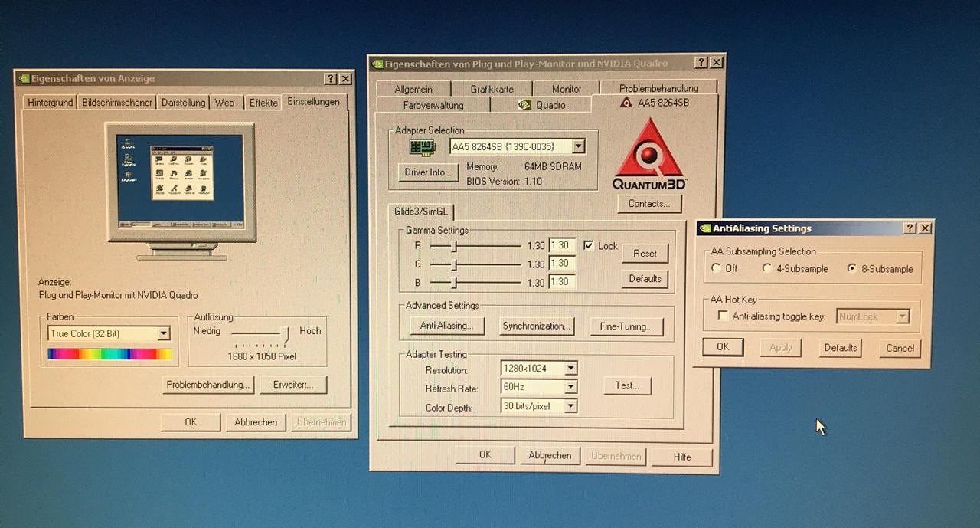Viewport: 980px width, 528px height.
Task: Click Abbrechen in Plug und Play-Monitor properties
Action: point(550,455)
